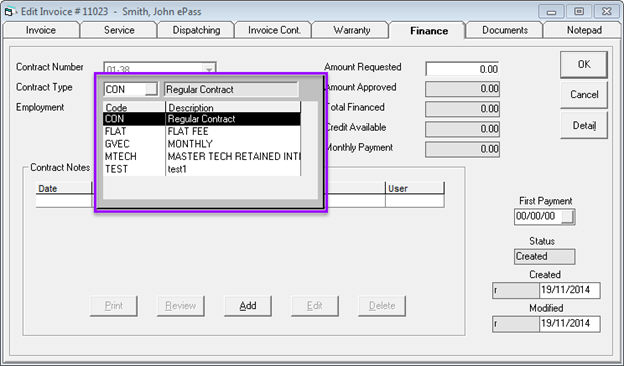Minimize the Edit Invoice window
Viewport: 624px width, 366px height.
[551, 12]
